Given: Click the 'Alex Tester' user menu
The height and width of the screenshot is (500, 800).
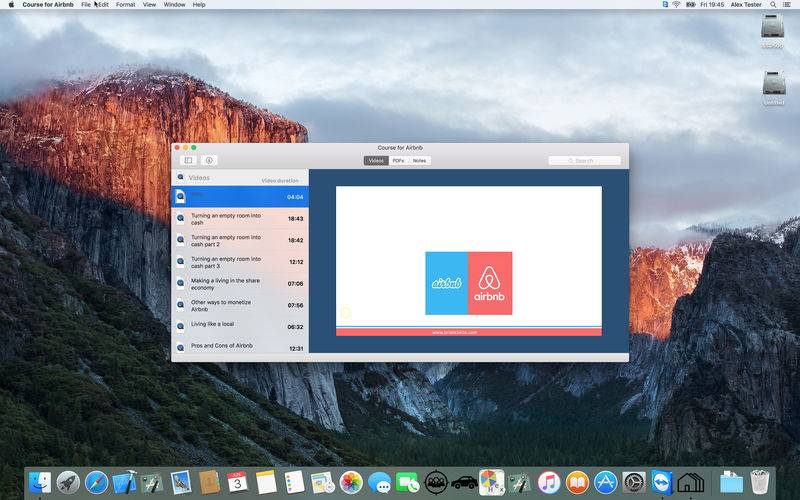Looking at the screenshot, I should click(x=746, y=5).
